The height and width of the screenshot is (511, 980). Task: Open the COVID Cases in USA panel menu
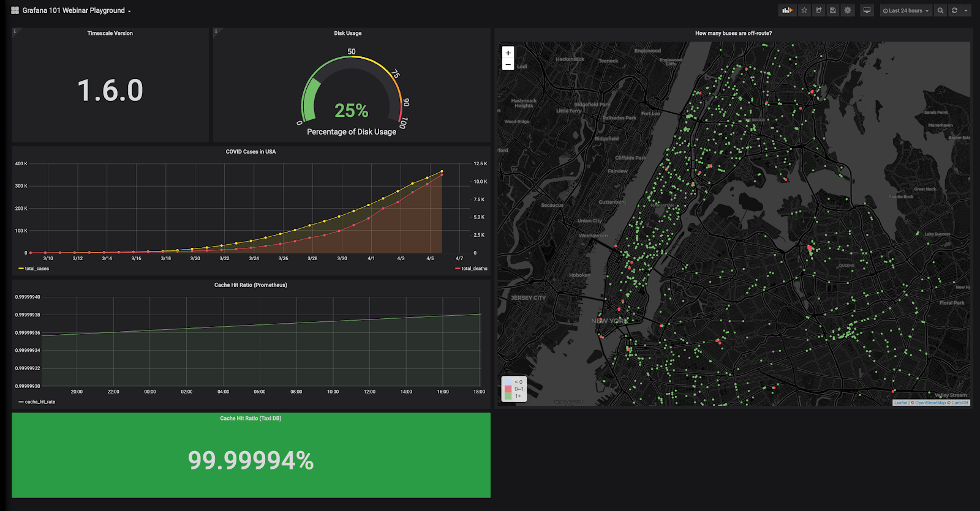pyautogui.click(x=251, y=152)
